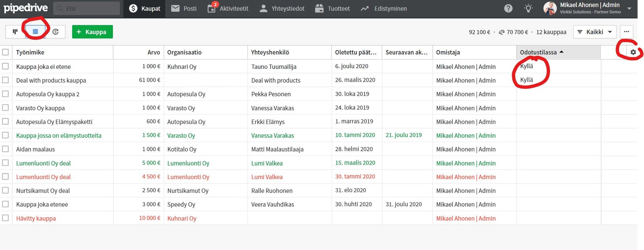Screen dimensions: 644x250
Task: Check the Deal with products kauppa row
Action: [5, 80]
